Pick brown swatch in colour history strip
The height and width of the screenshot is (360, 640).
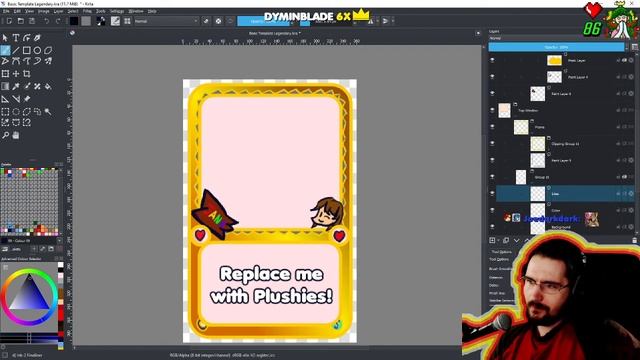tap(60, 293)
